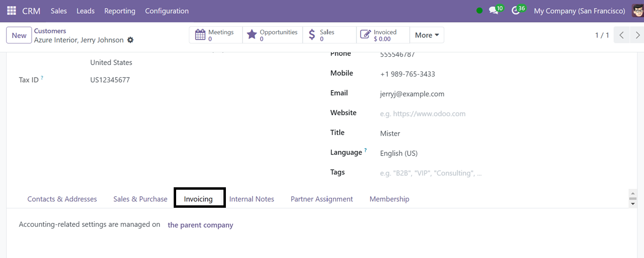The height and width of the screenshot is (258, 644).
Task: Click the Opportunities star icon
Action: pos(252,35)
